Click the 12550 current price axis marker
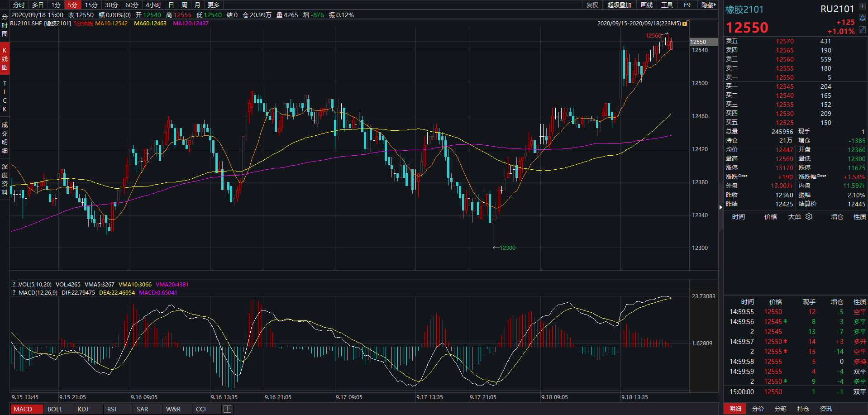This screenshot has width=868, height=415. [703, 42]
